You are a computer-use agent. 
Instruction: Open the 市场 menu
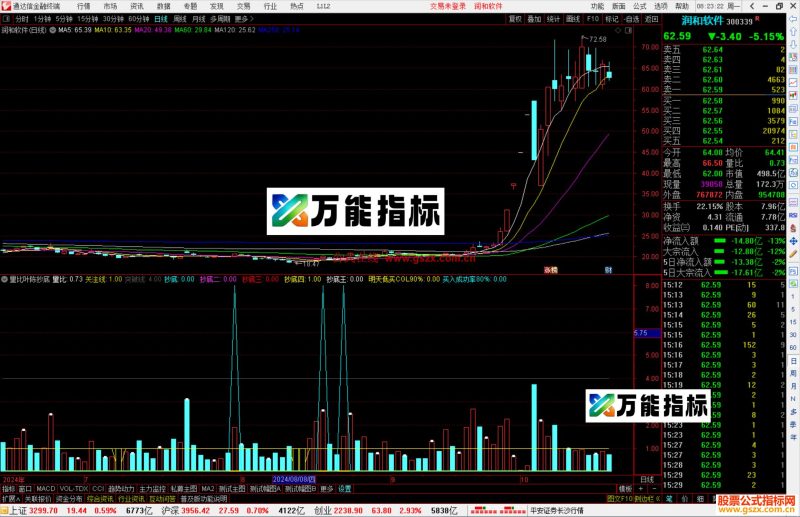coord(110,6)
